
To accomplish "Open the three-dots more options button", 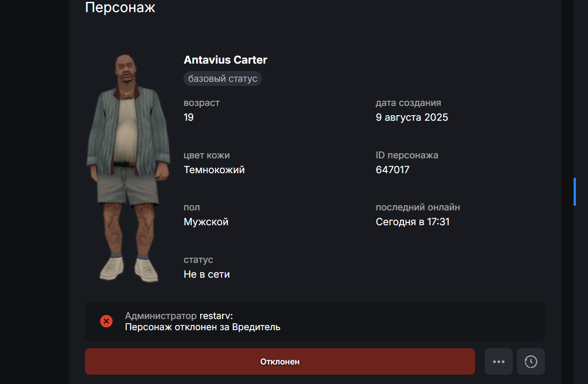I will click(499, 361).
